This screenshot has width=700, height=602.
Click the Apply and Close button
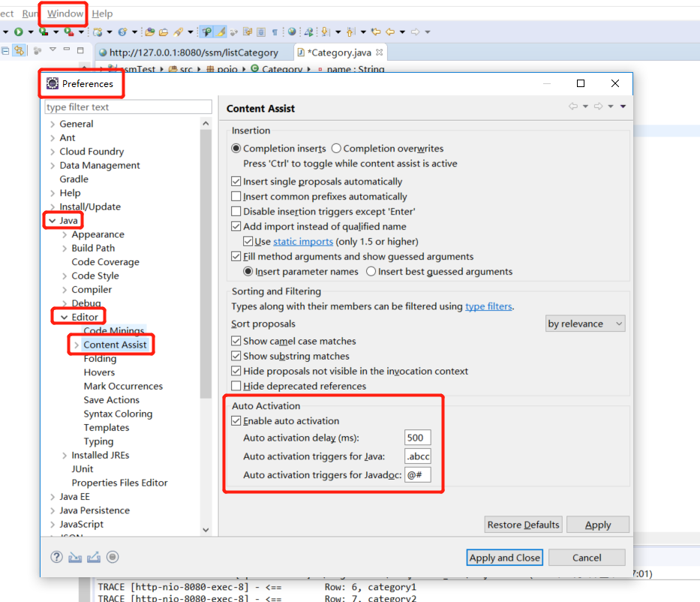click(x=504, y=557)
